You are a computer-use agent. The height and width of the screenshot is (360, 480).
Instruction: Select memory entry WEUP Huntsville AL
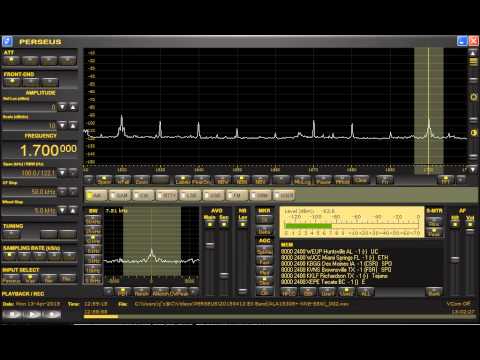pos(329,252)
